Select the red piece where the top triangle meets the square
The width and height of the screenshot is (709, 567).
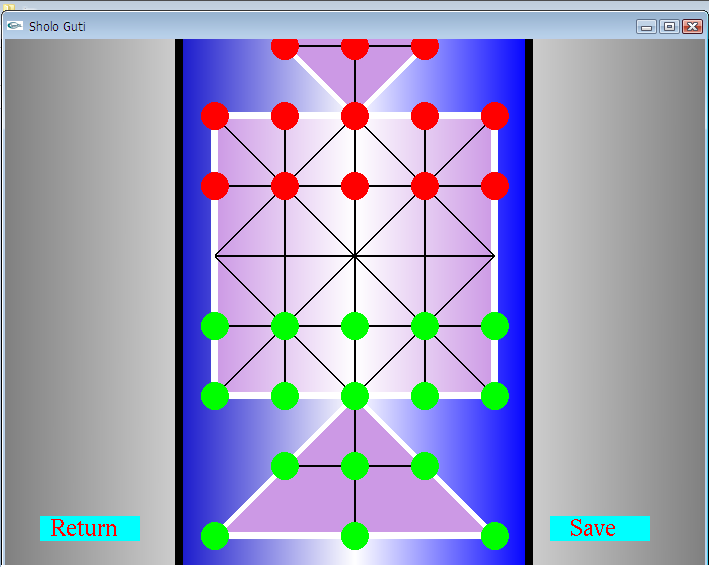tap(355, 116)
